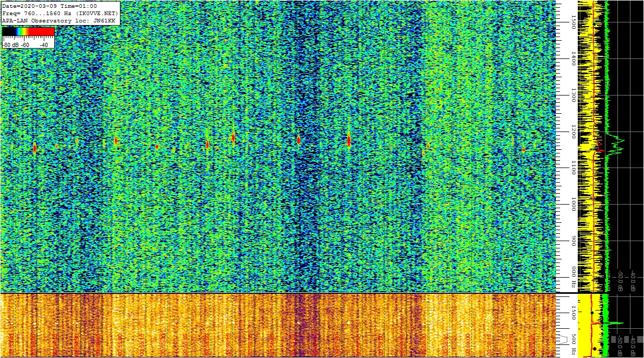
Task: Click the green horizontal spike in the lower spectrum plot
Action: [x=615, y=324]
